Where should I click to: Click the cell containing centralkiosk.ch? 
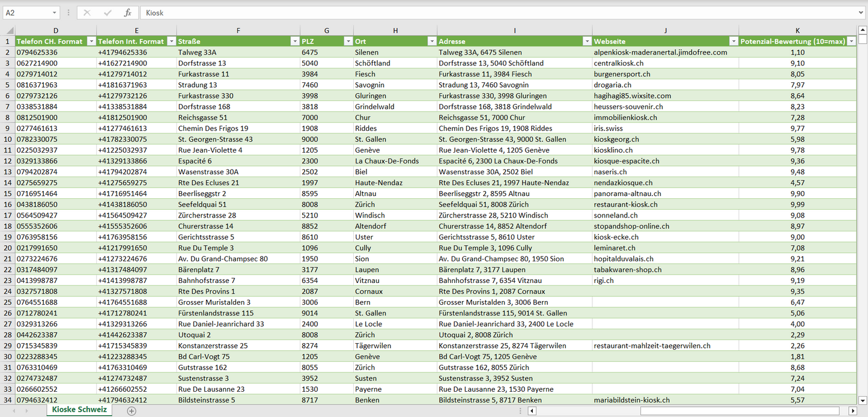coord(619,63)
